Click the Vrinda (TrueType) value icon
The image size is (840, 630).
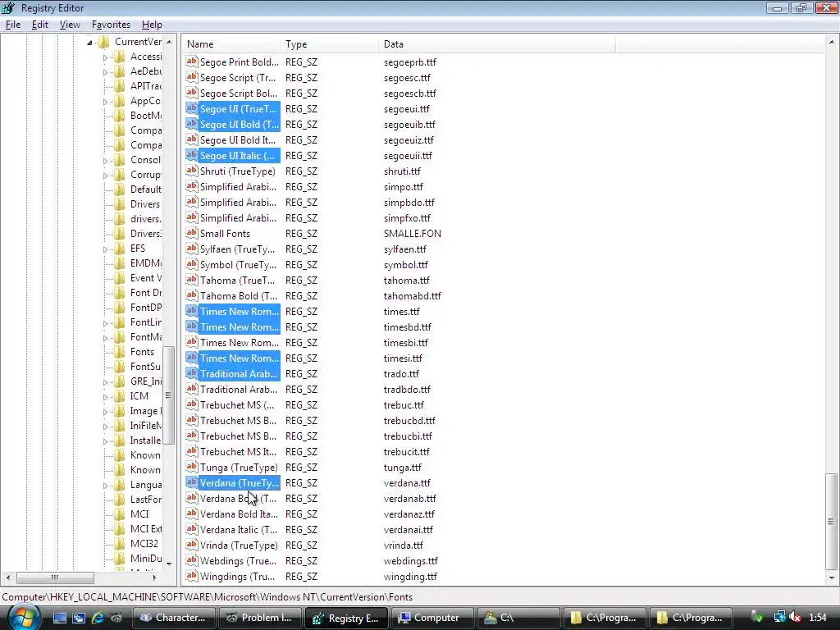pos(192,545)
